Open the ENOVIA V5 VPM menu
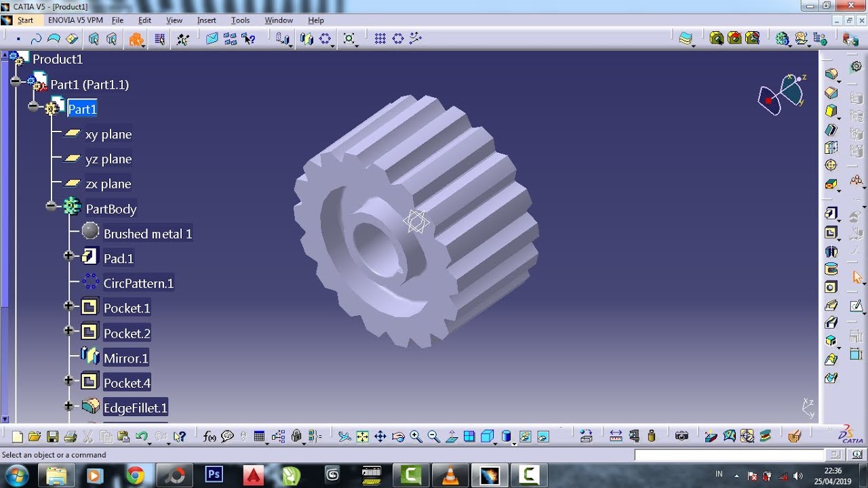 (x=76, y=20)
